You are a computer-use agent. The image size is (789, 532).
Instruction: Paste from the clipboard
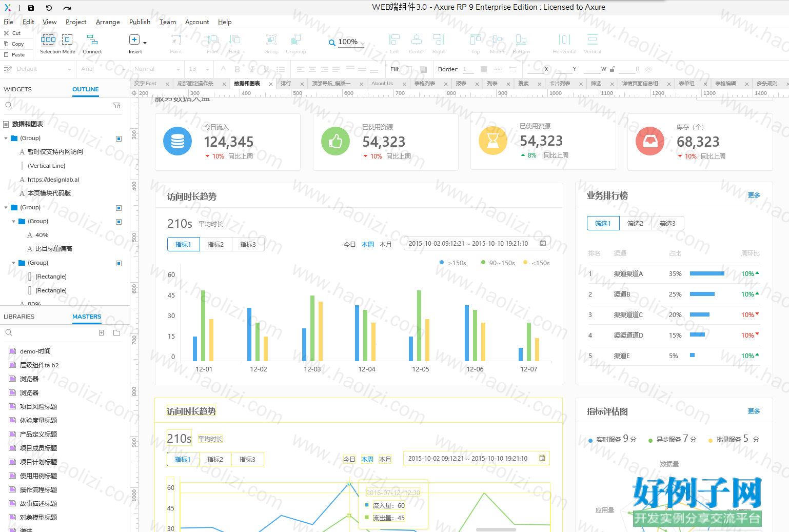click(14, 54)
